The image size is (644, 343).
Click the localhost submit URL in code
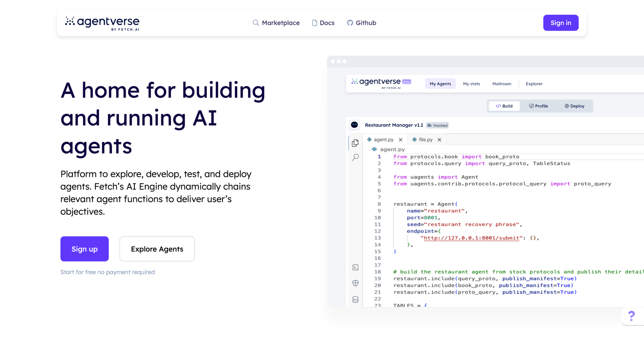(471, 238)
